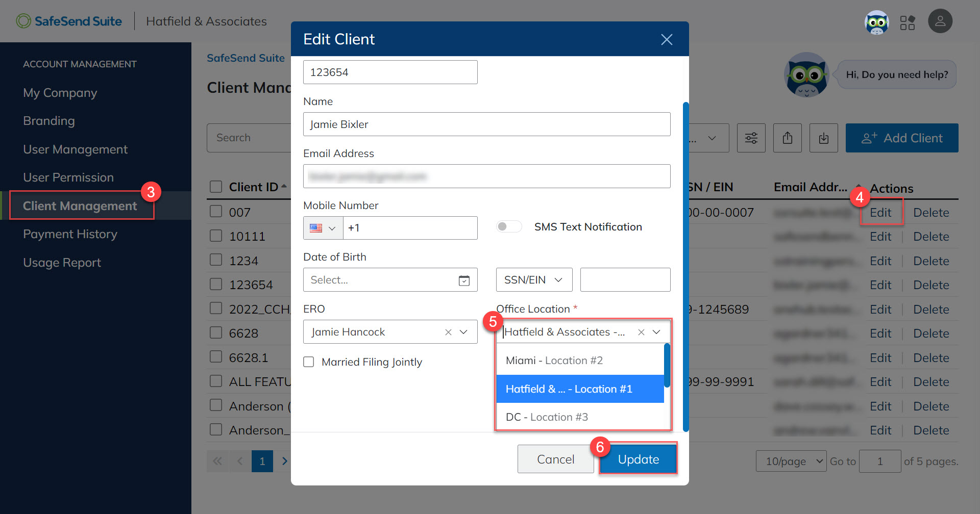
Task: Open the apps grid icon in header
Action: pos(908,22)
